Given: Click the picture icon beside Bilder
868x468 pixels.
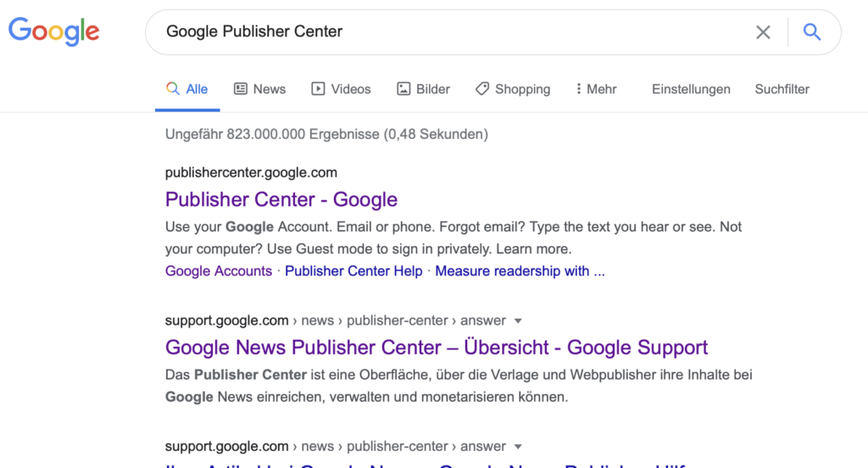Looking at the screenshot, I should pyautogui.click(x=403, y=89).
